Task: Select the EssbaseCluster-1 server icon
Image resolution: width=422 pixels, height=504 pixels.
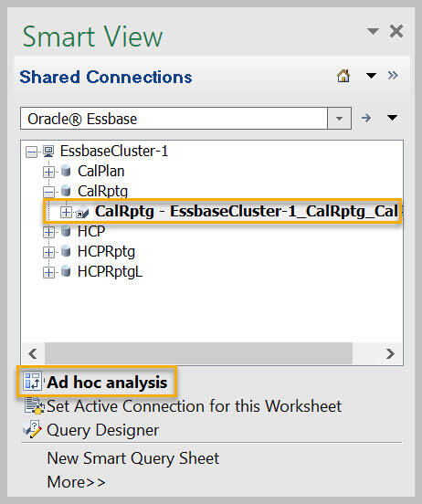Action: [48, 151]
